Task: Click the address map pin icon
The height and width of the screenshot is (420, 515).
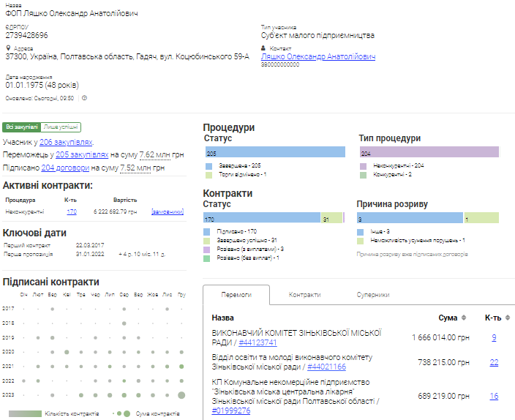Action: tap(7, 48)
